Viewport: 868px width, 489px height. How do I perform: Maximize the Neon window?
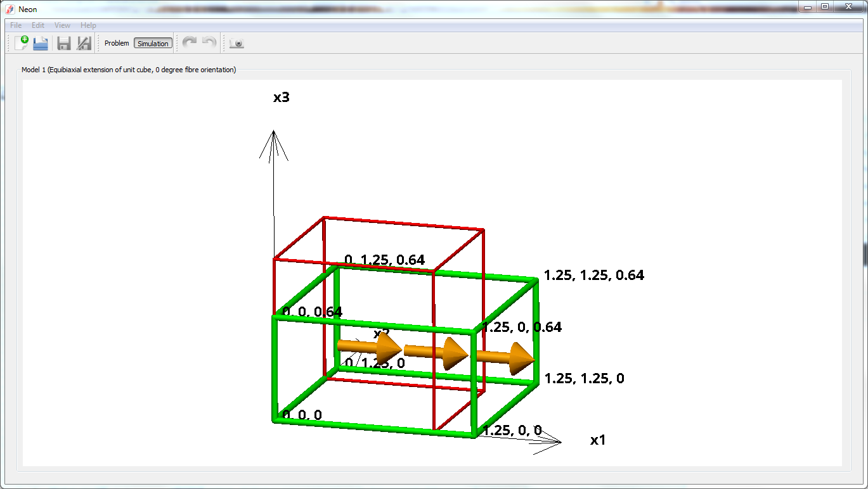(x=824, y=6)
